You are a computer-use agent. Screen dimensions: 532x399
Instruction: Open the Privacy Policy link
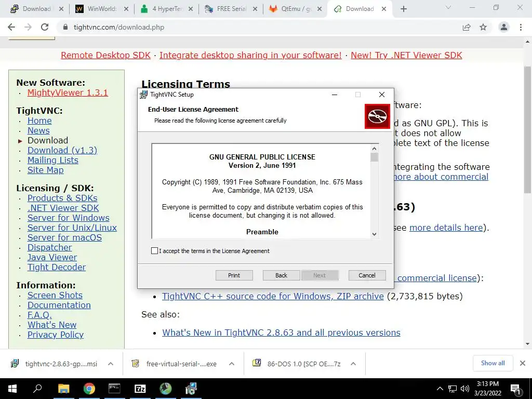(x=56, y=335)
